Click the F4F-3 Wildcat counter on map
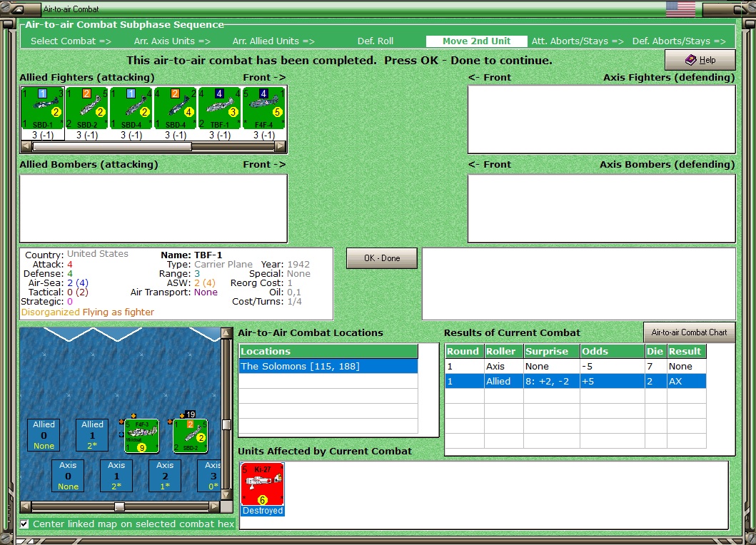This screenshot has width=756, height=545. [x=142, y=436]
